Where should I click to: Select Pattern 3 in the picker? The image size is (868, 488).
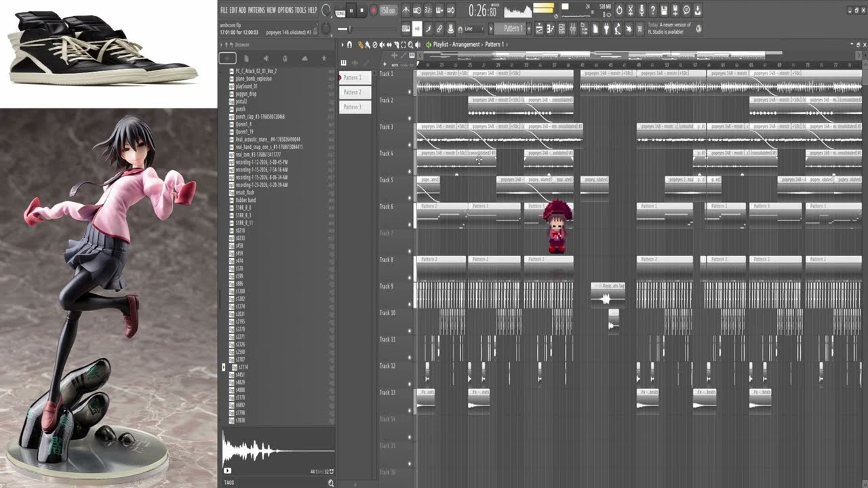[x=355, y=107]
